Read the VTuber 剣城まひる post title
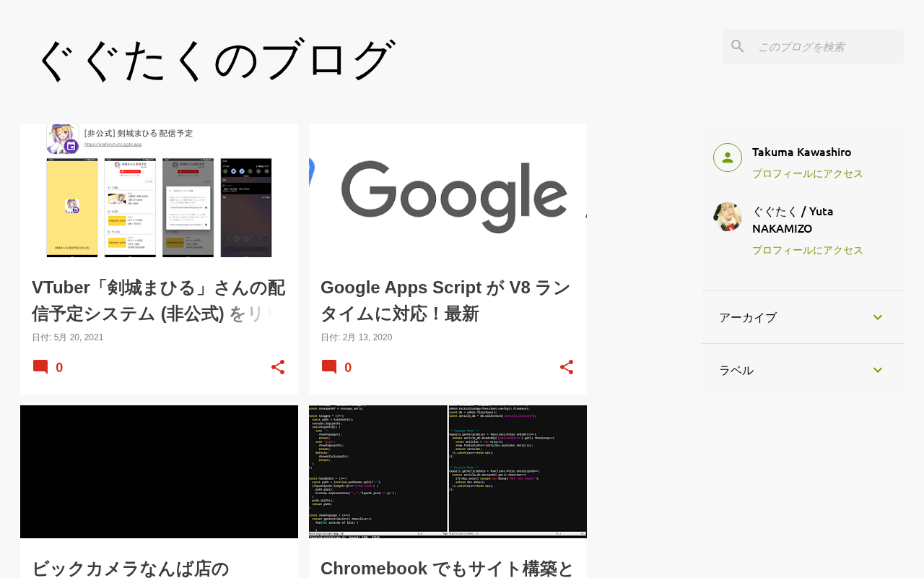Screen dimensions: 924x578 [x=159, y=300]
